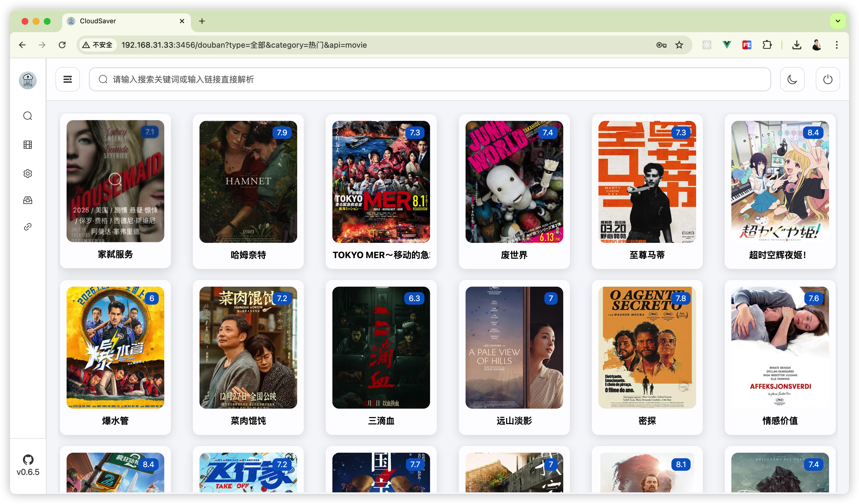Click the power logout button
This screenshot has height=504, width=859.
[x=827, y=79]
